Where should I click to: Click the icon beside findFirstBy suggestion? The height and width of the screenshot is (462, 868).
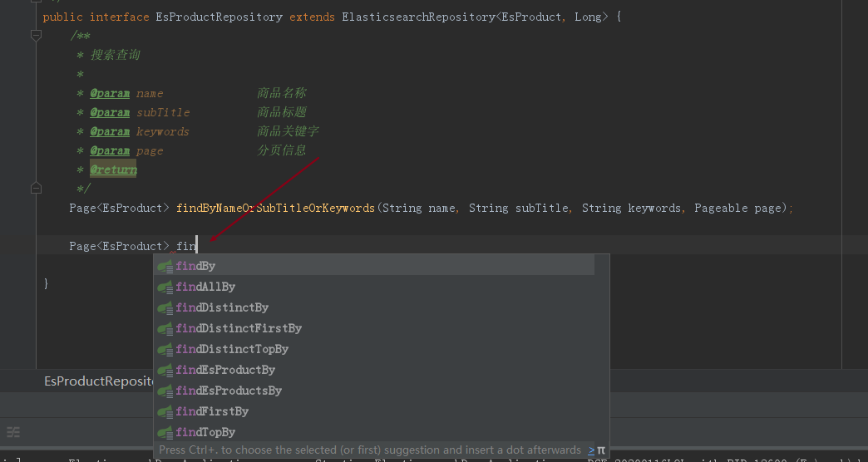pos(165,411)
